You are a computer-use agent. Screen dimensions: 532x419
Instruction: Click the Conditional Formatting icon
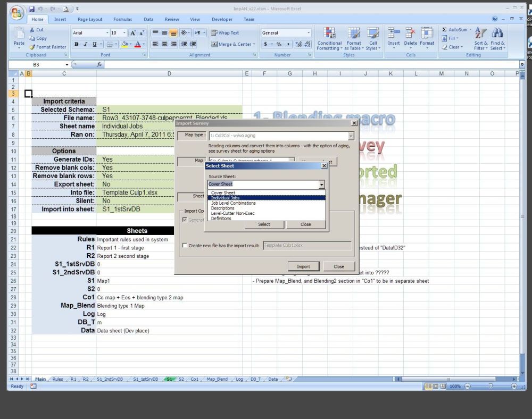(x=329, y=33)
